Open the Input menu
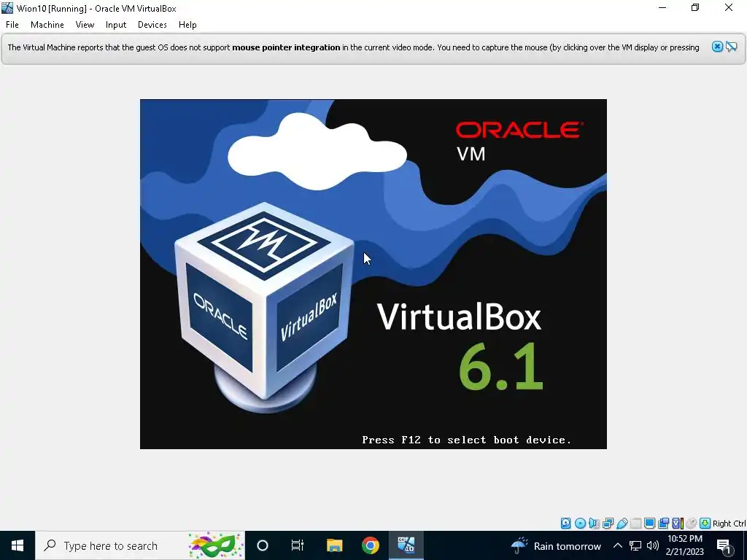Image resolution: width=747 pixels, height=560 pixels. (x=116, y=25)
